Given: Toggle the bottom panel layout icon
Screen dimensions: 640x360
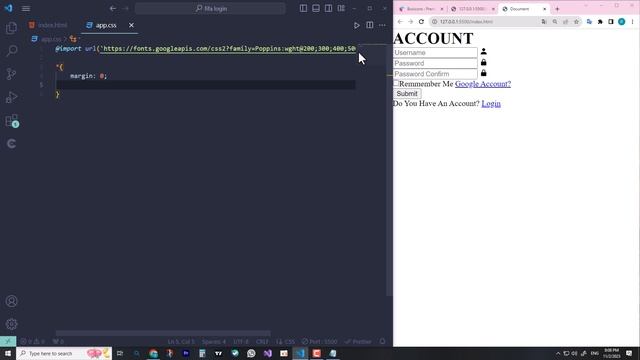Looking at the screenshot, I should pyautogui.click(x=316, y=8).
